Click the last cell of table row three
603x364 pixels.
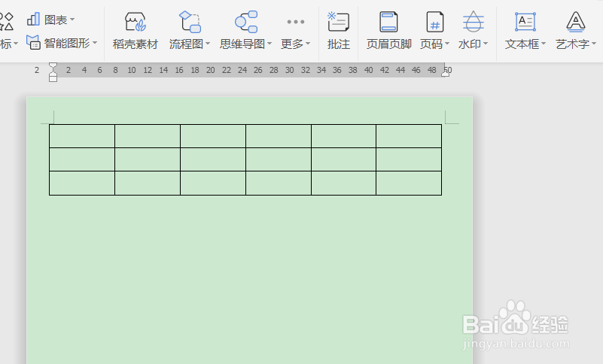pyautogui.click(x=409, y=183)
